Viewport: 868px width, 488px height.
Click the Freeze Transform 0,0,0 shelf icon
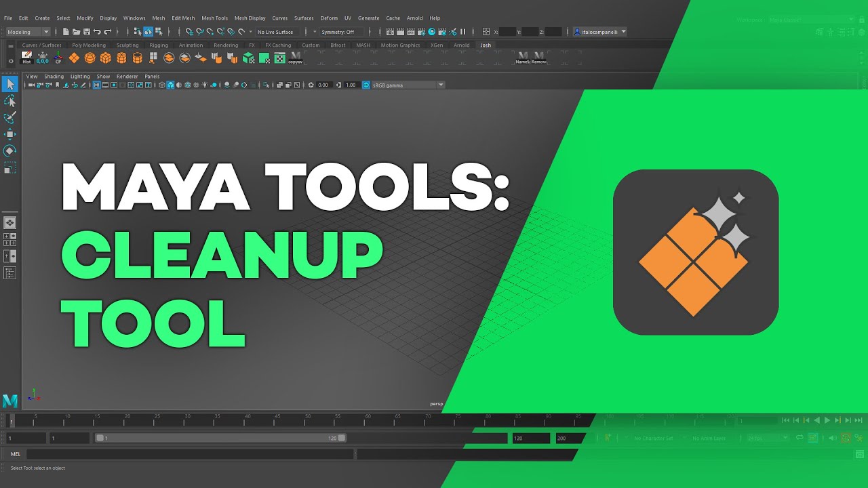43,58
